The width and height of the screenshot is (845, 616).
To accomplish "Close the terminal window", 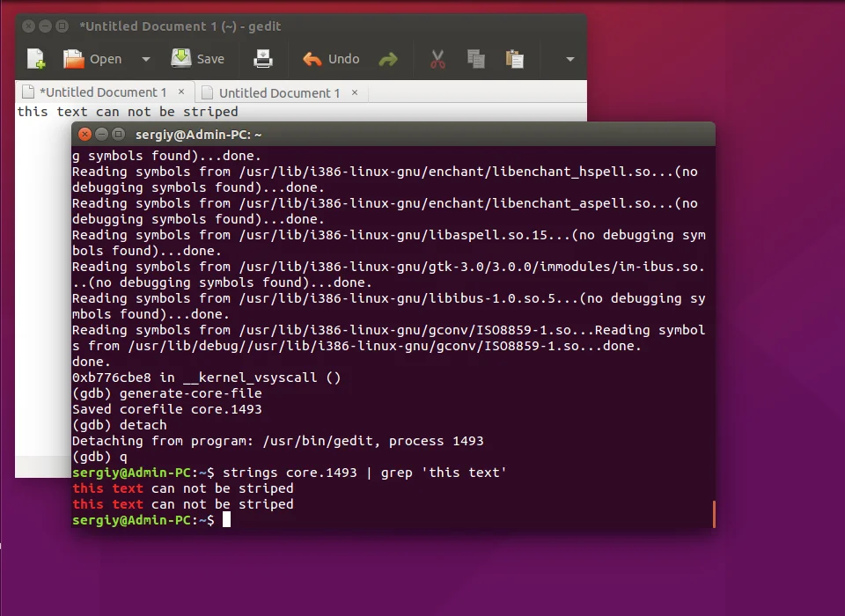I will (84, 134).
